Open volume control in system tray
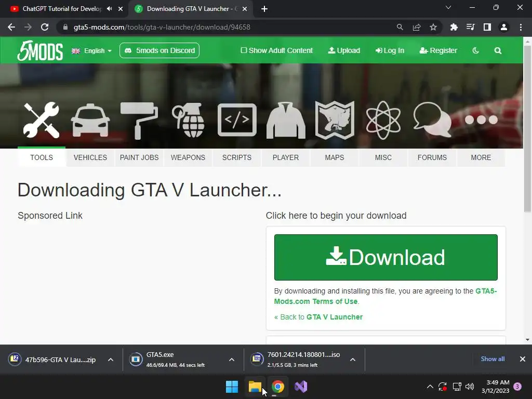The width and height of the screenshot is (532, 399). (x=470, y=387)
